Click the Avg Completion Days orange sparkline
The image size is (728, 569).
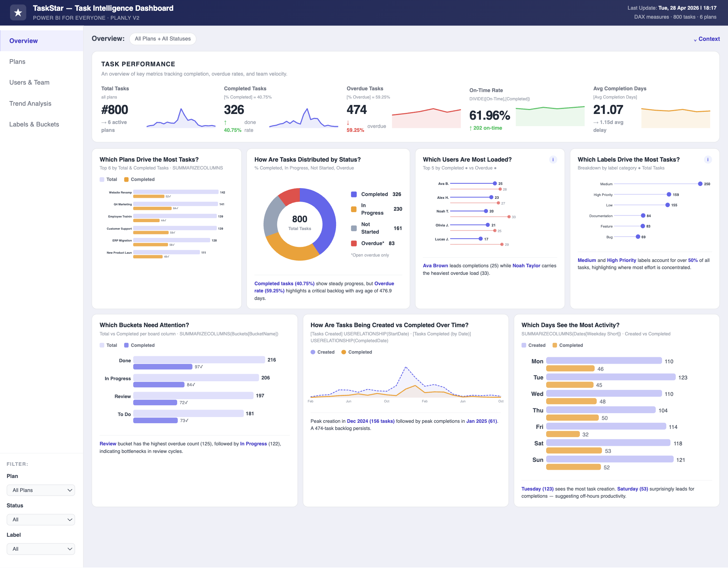point(676,118)
